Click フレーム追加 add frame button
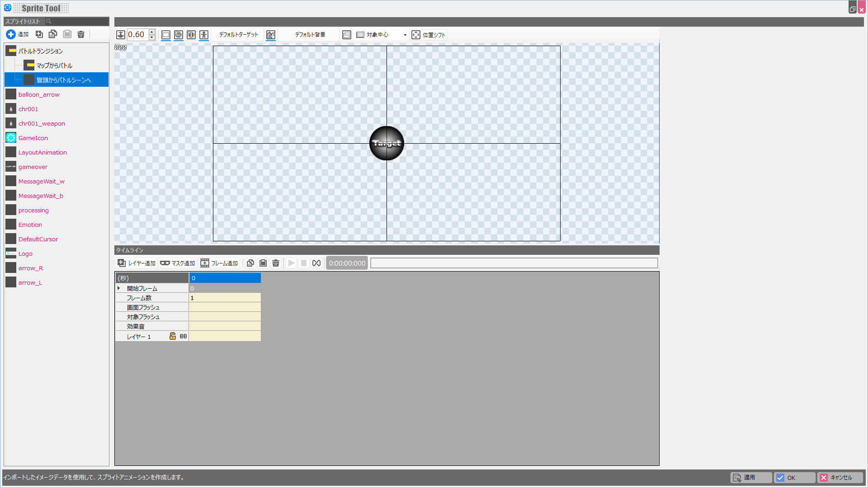Image resolution: width=868 pixels, height=488 pixels. coord(219,263)
